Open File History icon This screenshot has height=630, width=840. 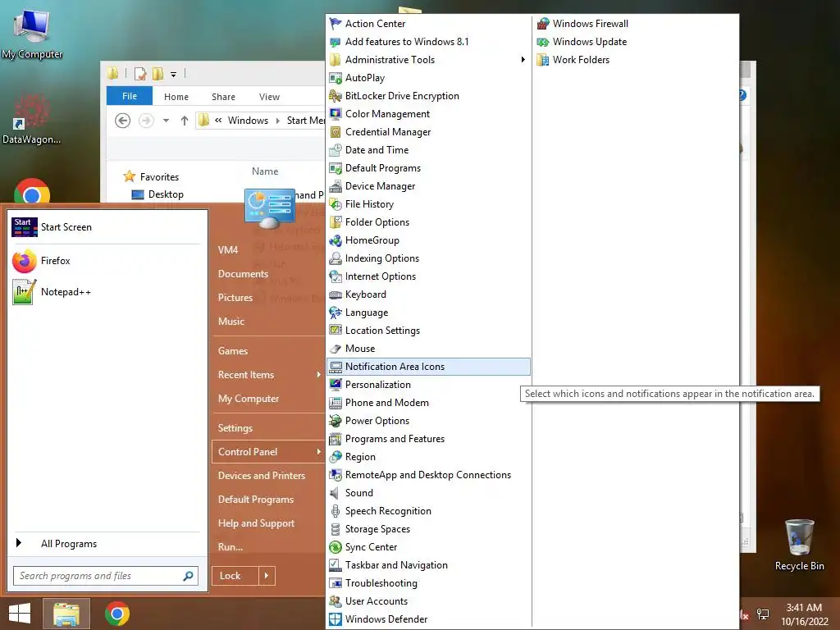tap(336, 204)
